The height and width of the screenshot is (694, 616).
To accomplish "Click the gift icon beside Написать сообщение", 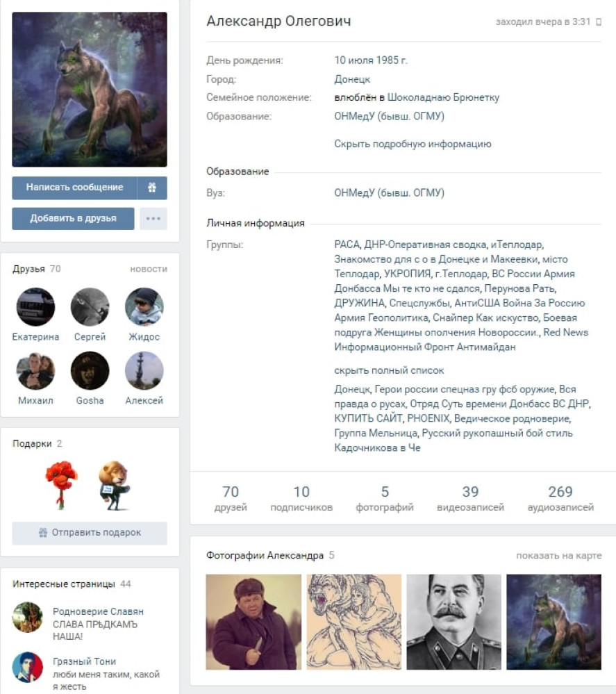I will pyautogui.click(x=152, y=188).
